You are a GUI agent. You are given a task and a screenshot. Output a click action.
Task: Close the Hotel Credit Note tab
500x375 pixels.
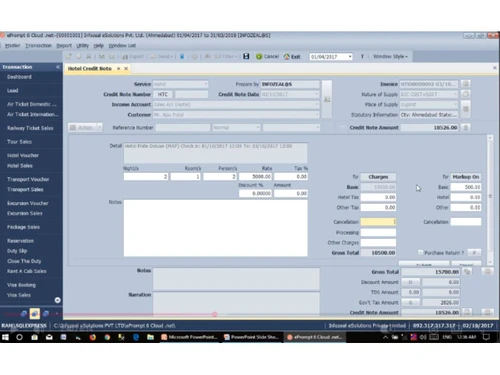[126, 68]
